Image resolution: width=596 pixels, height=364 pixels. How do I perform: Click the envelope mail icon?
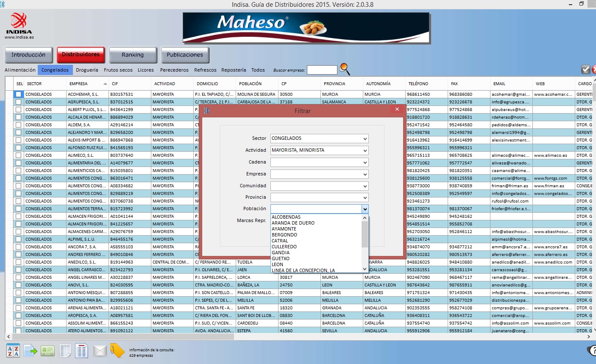coord(100,351)
